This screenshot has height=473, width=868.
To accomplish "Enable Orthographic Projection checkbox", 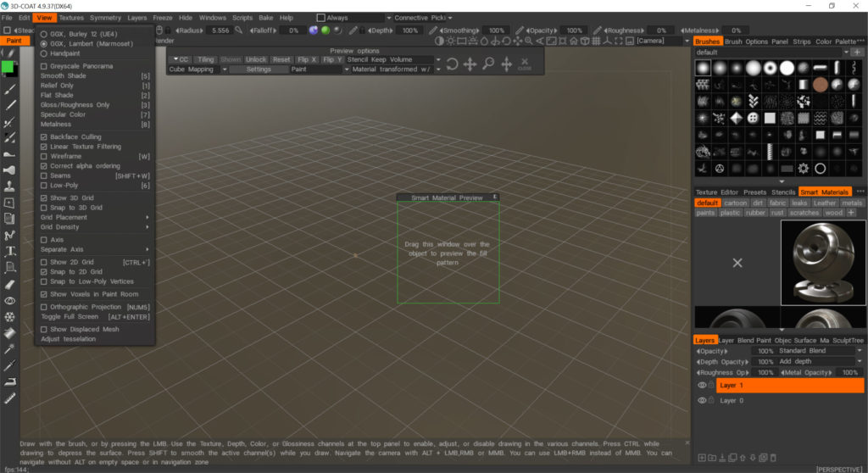I will [x=44, y=307].
